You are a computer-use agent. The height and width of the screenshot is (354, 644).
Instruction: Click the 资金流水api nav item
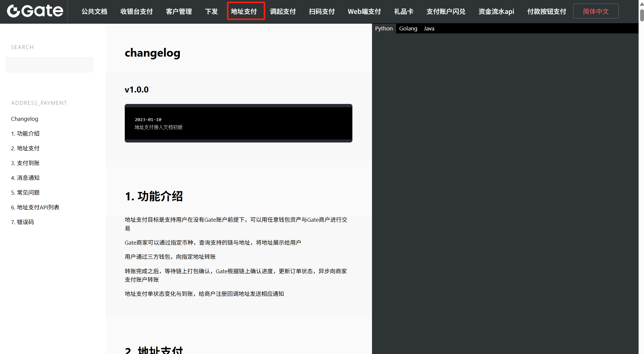(x=496, y=11)
